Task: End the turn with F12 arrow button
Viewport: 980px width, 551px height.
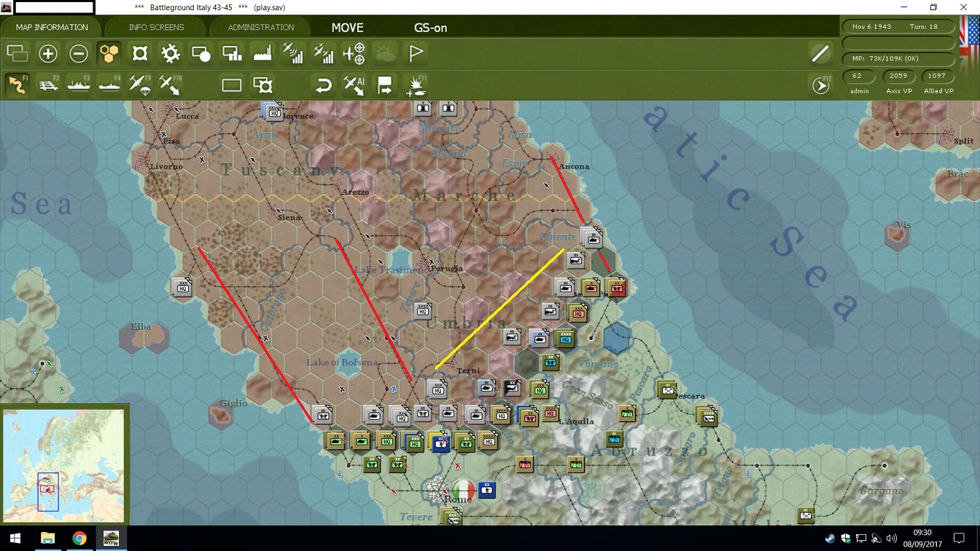Action: [x=820, y=85]
